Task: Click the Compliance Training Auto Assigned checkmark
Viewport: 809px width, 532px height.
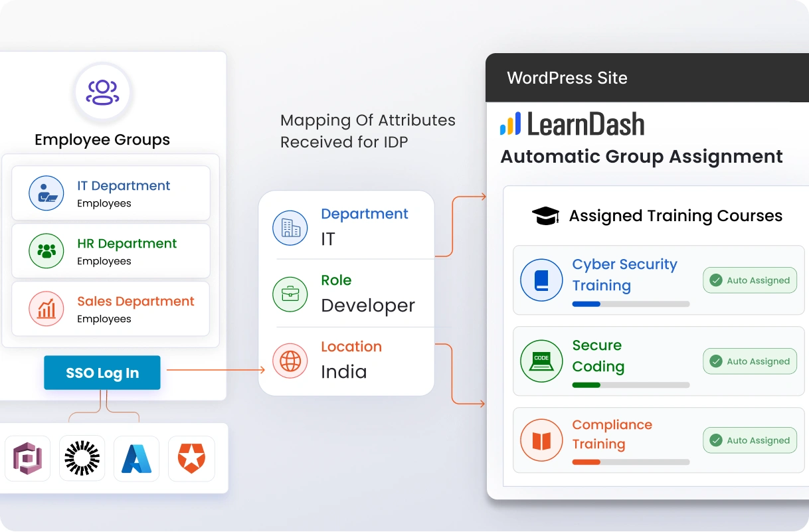Action: pyautogui.click(x=716, y=440)
